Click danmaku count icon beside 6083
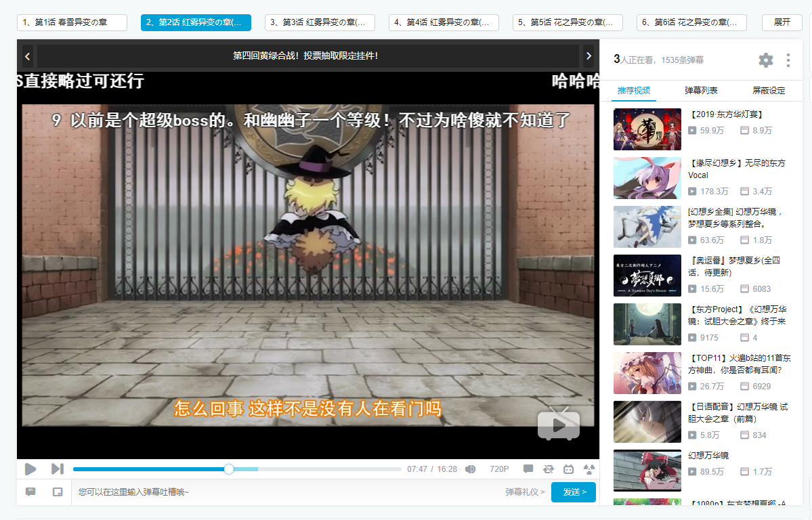The width and height of the screenshot is (812, 520). (745, 289)
